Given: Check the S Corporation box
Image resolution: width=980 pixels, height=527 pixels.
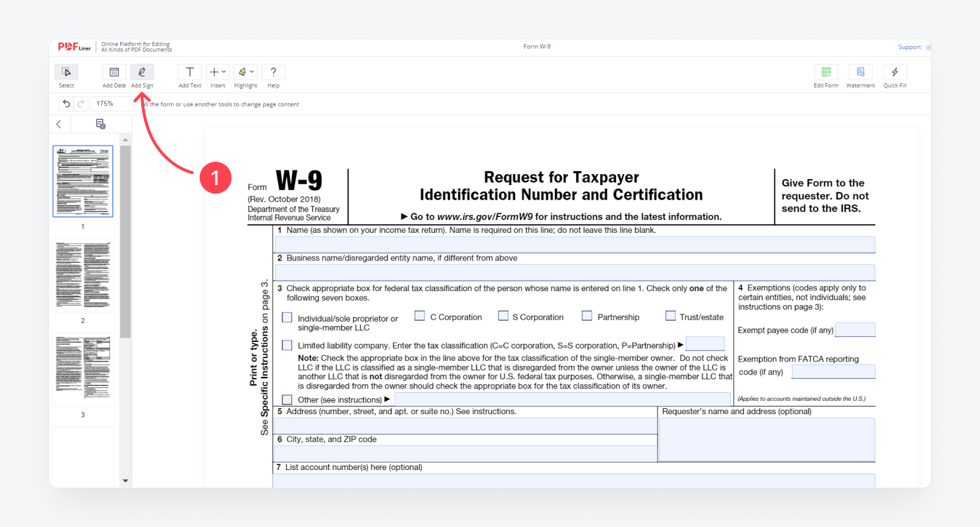Looking at the screenshot, I should point(503,316).
